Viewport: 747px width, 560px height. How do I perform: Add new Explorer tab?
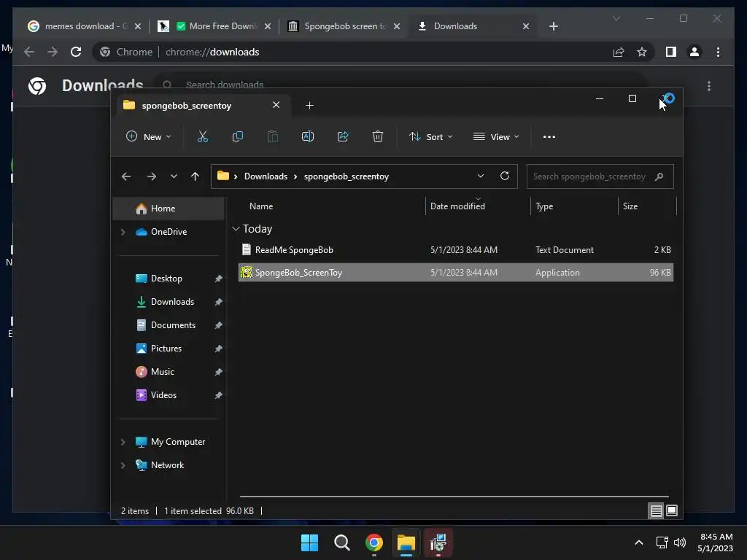click(309, 106)
